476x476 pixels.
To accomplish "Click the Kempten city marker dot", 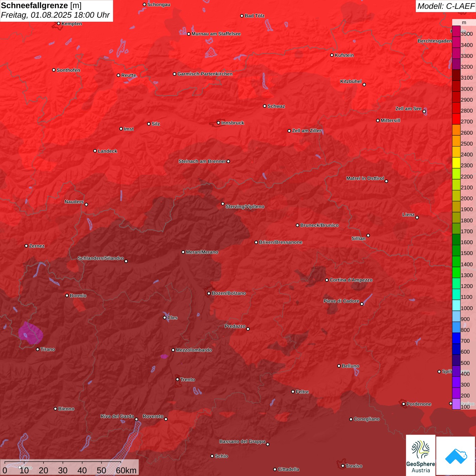I will (58, 23).
